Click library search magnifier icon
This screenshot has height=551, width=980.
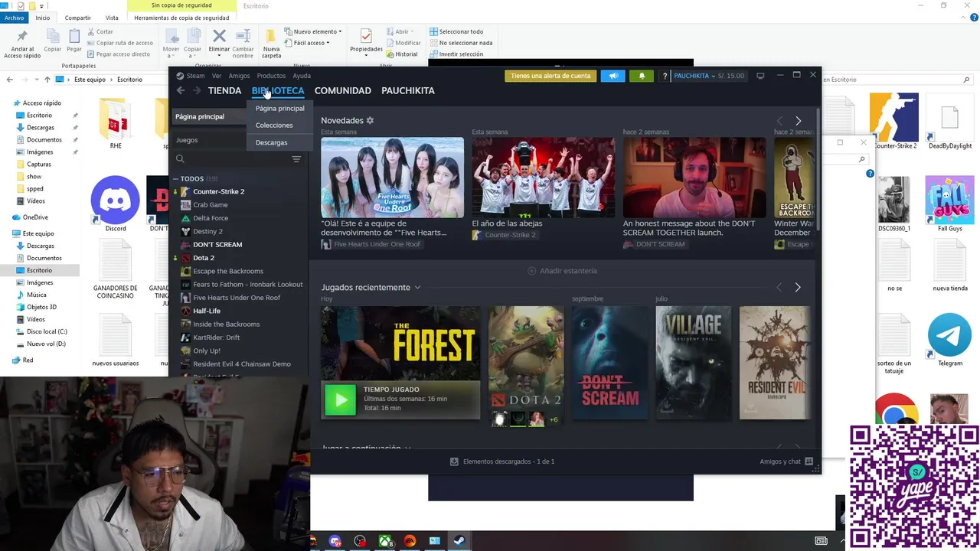(x=181, y=159)
